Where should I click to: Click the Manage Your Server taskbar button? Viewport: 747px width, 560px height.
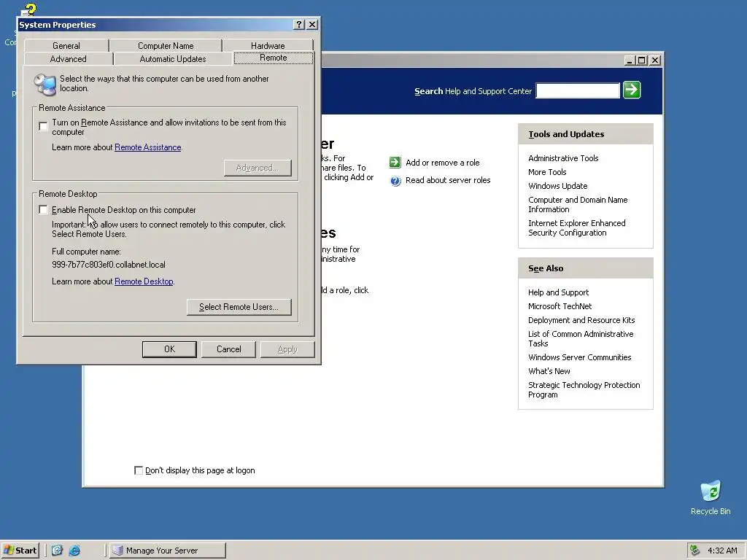click(x=168, y=551)
